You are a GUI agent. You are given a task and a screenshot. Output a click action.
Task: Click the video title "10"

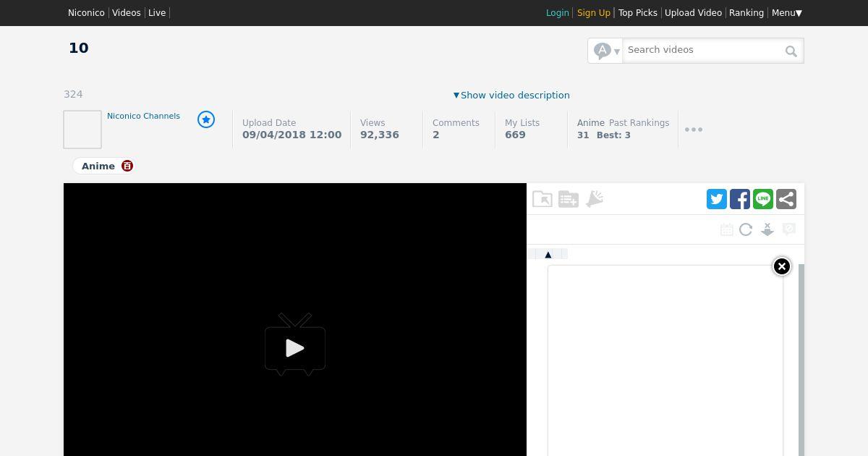pyautogui.click(x=79, y=48)
